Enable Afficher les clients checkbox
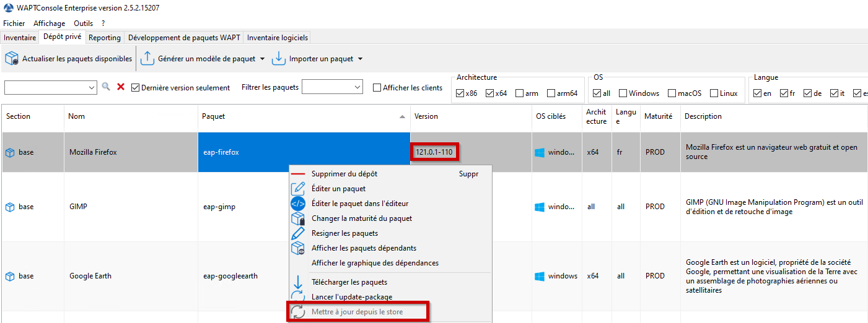This screenshot has height=323, width=868. point(377,88)
